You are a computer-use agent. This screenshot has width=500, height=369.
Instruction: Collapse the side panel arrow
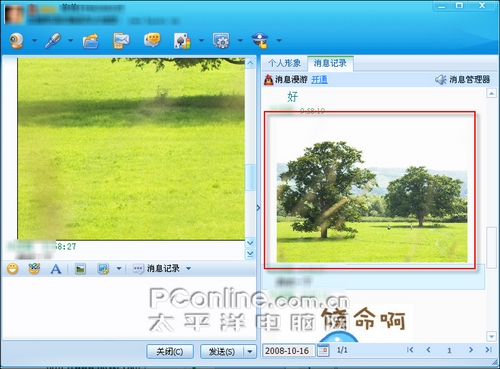(258, 208)
